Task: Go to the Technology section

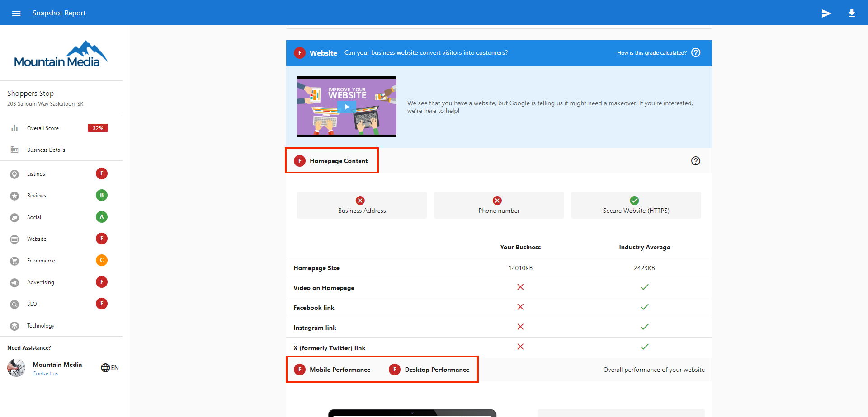Action: [41, 326]
